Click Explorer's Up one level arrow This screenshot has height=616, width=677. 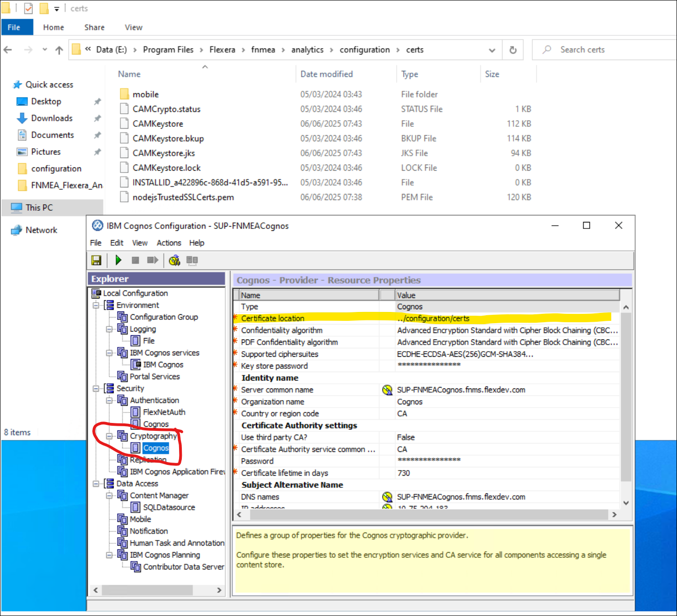(59, 50)
